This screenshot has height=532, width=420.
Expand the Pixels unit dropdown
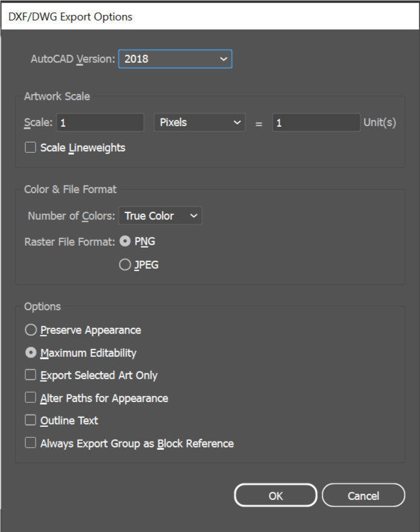(x=199, y=122)
